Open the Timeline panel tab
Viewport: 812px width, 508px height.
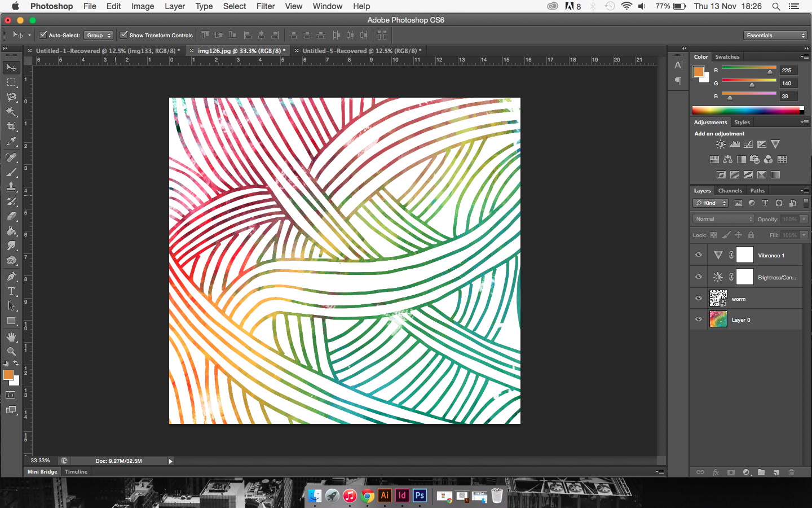pos(76,472)
